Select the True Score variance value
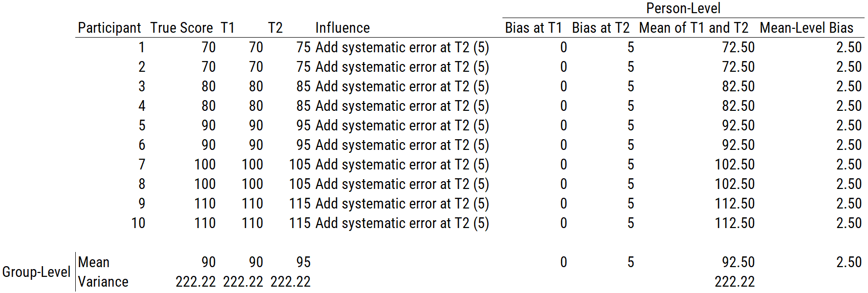Screen dimensions: 868x293 point(195,282)
